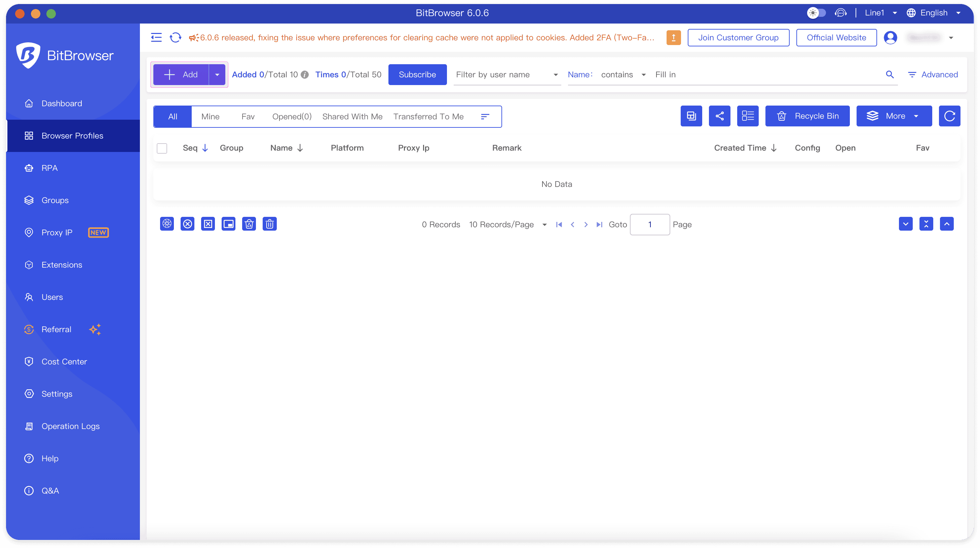Toggle the light/dark theme switch

click(x=817, y=13)
